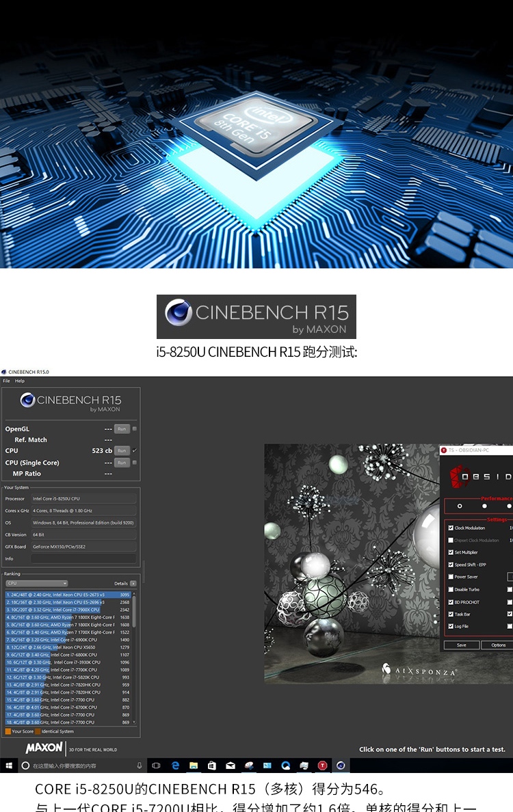Viewport: 513px width, 812px height.
Task: Launch Microsoft Edge from the taskbar
Action: pos(175,766)
